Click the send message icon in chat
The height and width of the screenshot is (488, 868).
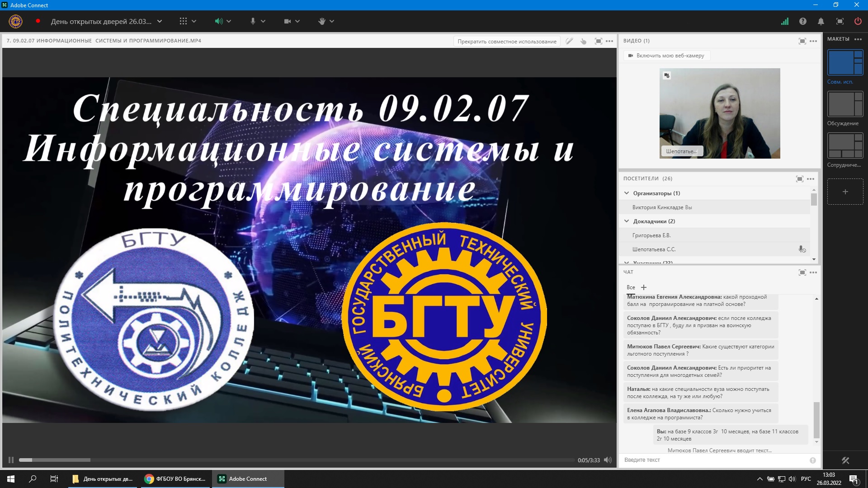tap(813, 460)
